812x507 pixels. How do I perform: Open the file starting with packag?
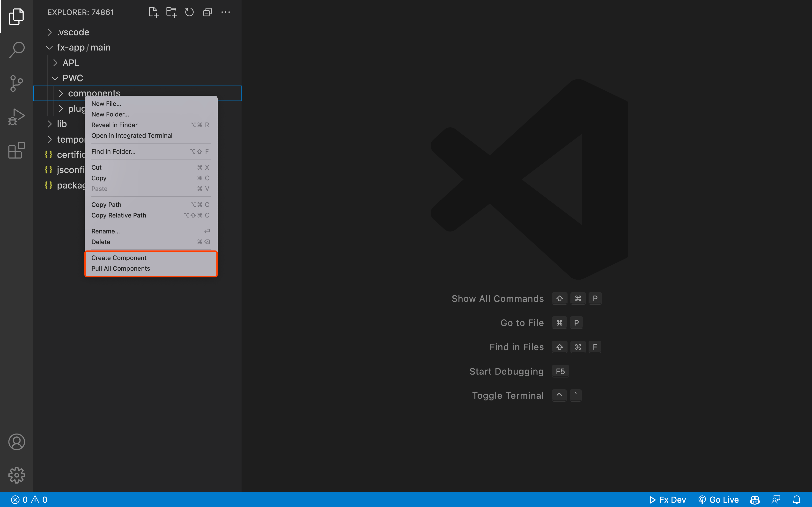(x=59, y=185)
